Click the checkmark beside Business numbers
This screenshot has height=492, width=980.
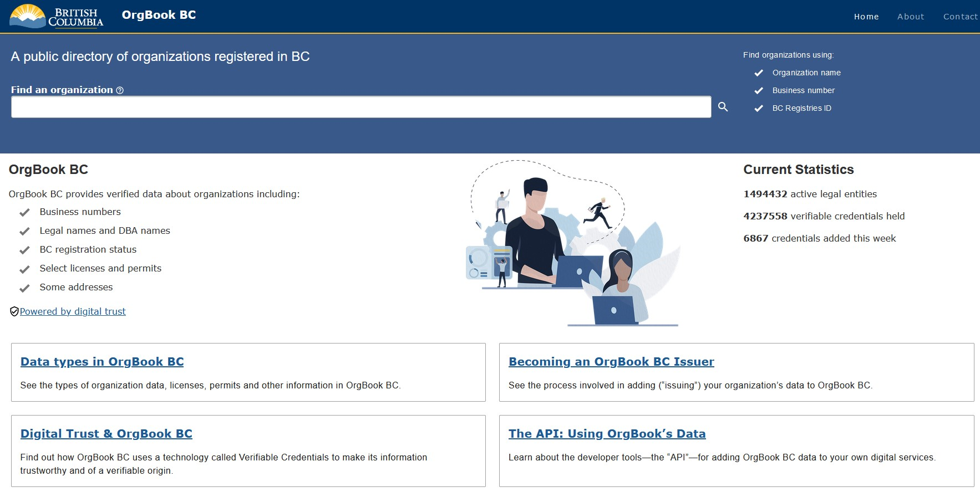(24, 212)
